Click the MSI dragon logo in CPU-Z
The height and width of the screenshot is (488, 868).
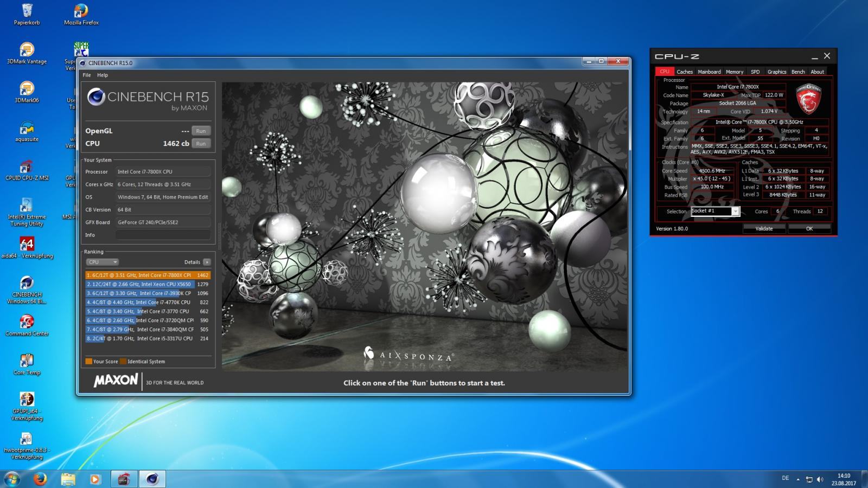[808, 99]
